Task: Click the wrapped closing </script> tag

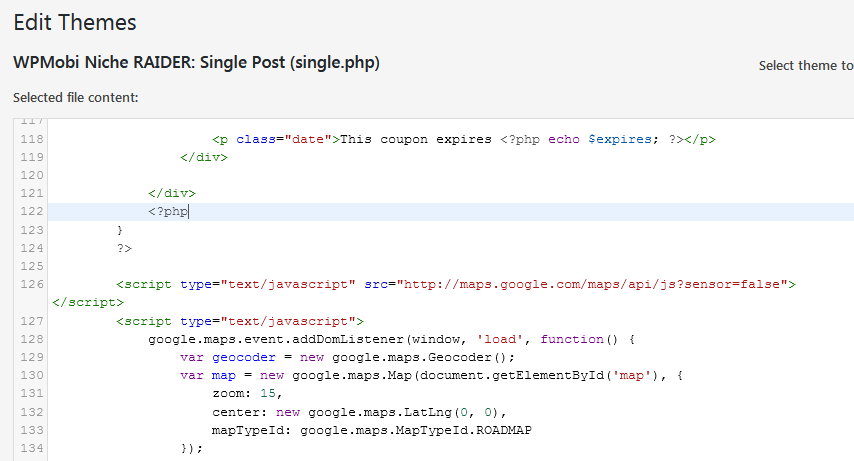Action: point(88,301)
